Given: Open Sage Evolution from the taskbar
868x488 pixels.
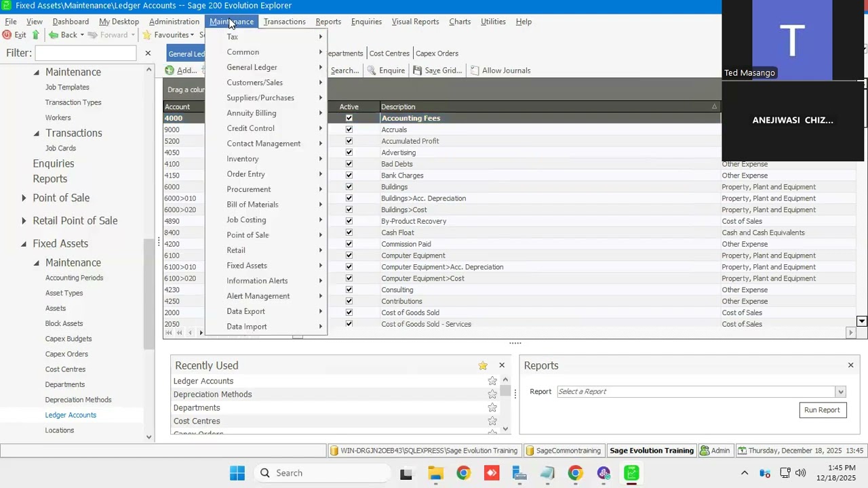Looking at the screenshot, I should 631,473.
